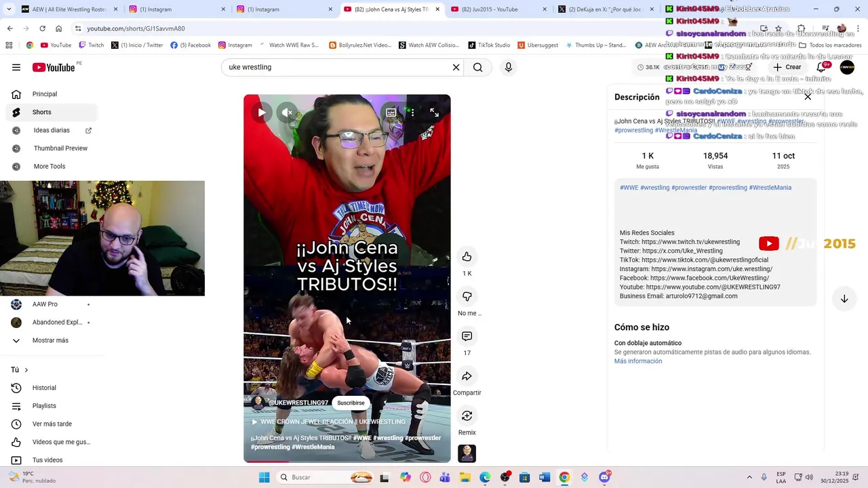Click the Instagram link in description
The width and height of the screenshot is (868, 488).
(x=711, y=269)
